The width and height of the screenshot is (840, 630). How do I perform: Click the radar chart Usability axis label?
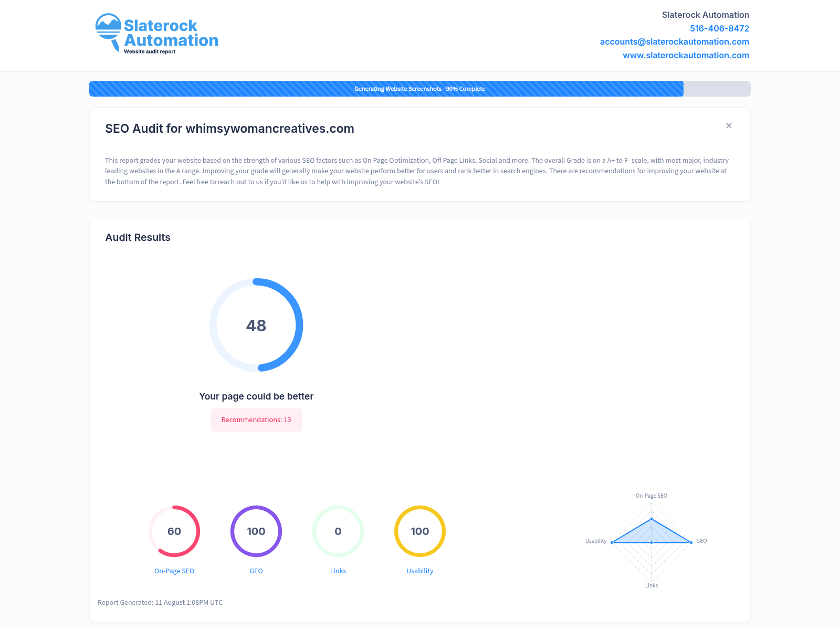tap(596, 541)
